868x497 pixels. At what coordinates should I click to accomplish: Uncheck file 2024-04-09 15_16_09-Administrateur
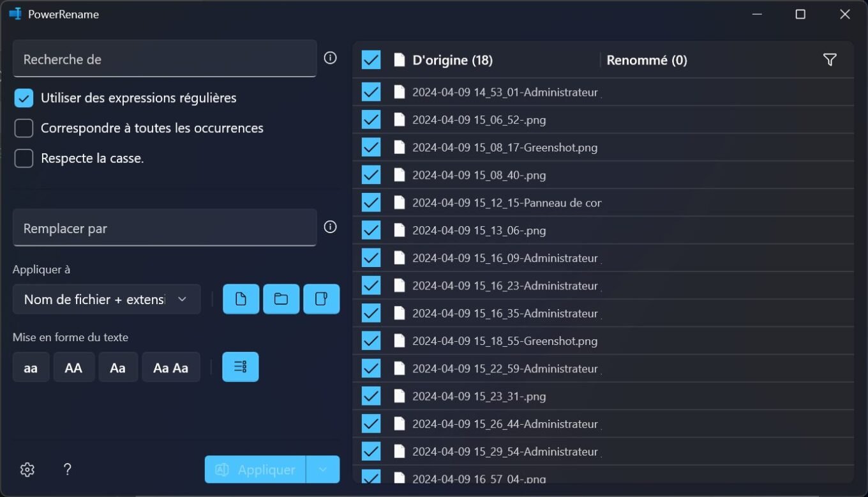point(371,258)
